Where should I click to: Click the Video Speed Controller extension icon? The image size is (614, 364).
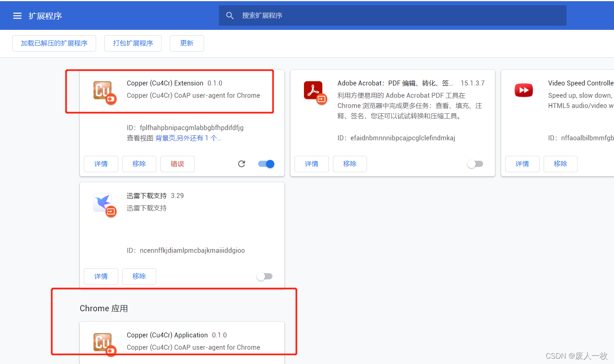click(x=524, y=90)
